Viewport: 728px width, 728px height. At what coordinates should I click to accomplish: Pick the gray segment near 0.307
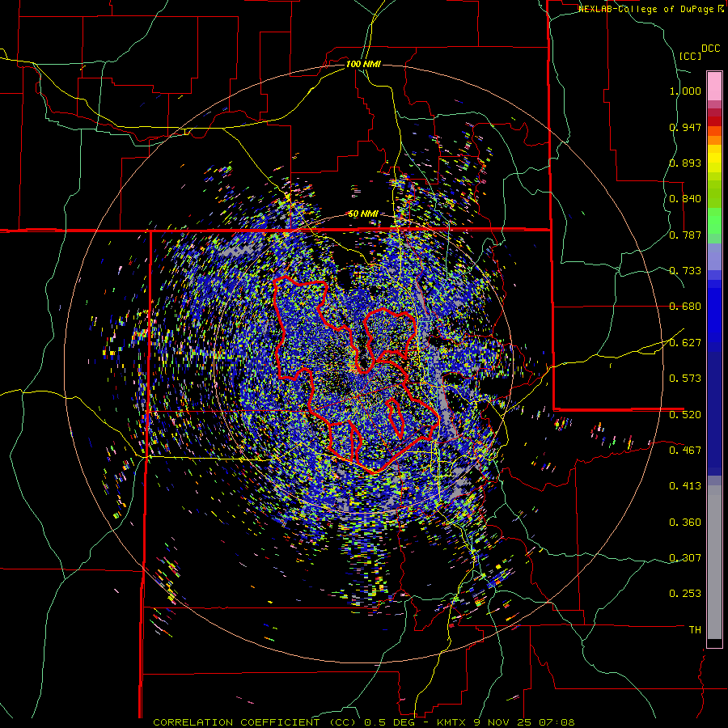(714, 562)
